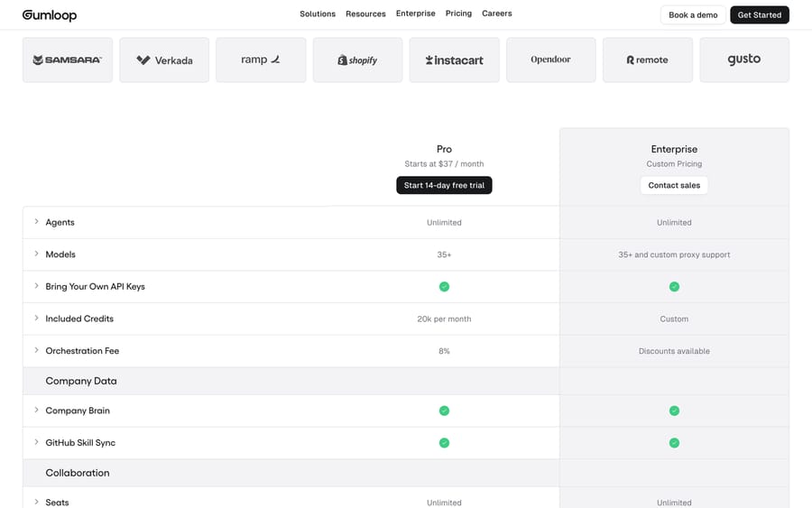The width and height of the screenshot is (812, 508).
Task: Click the '35+' models cell under Pro
Action: click(x=444, y=254)
